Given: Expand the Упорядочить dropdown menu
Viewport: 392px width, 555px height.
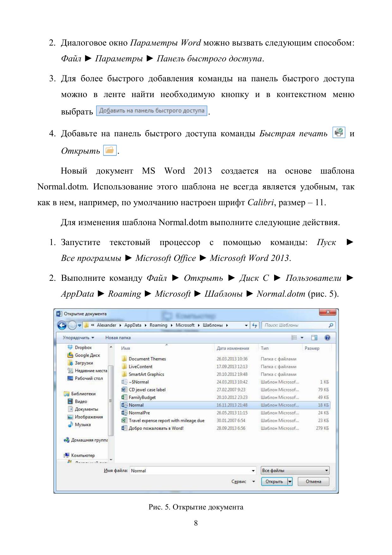Looking at the screenshot, I should (78, 338).
